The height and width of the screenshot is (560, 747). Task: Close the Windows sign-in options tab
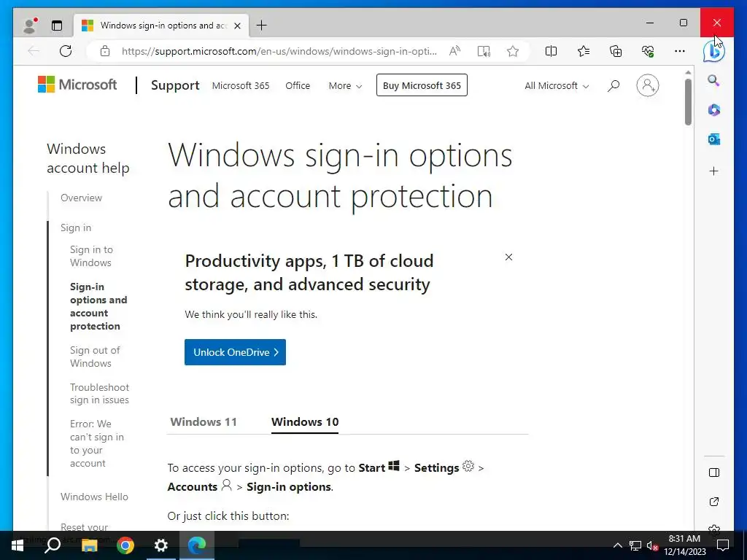(237, 26)
